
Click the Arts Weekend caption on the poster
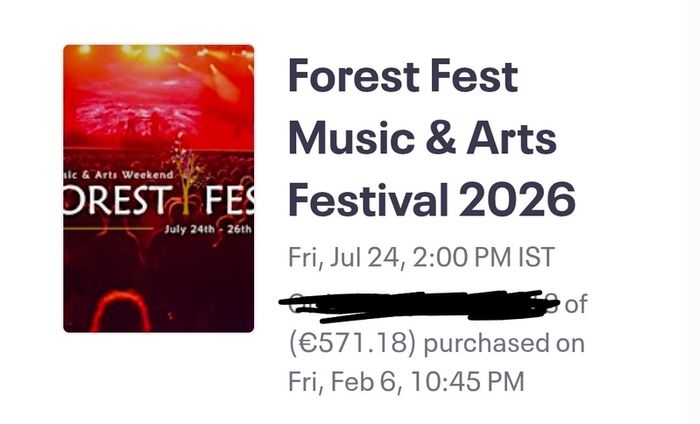[133, 175]
